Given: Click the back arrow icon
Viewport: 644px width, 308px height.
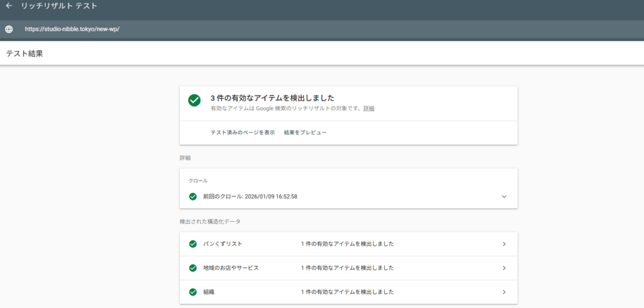Looking at the screenshot, I should click(x=9, y=6).
